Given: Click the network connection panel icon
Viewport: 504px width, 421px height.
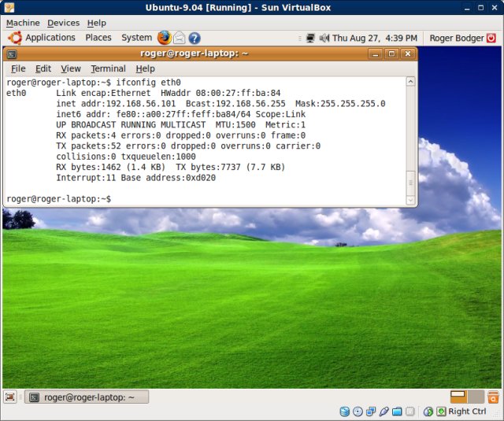Looking at the screenshot, I should 310,39.
